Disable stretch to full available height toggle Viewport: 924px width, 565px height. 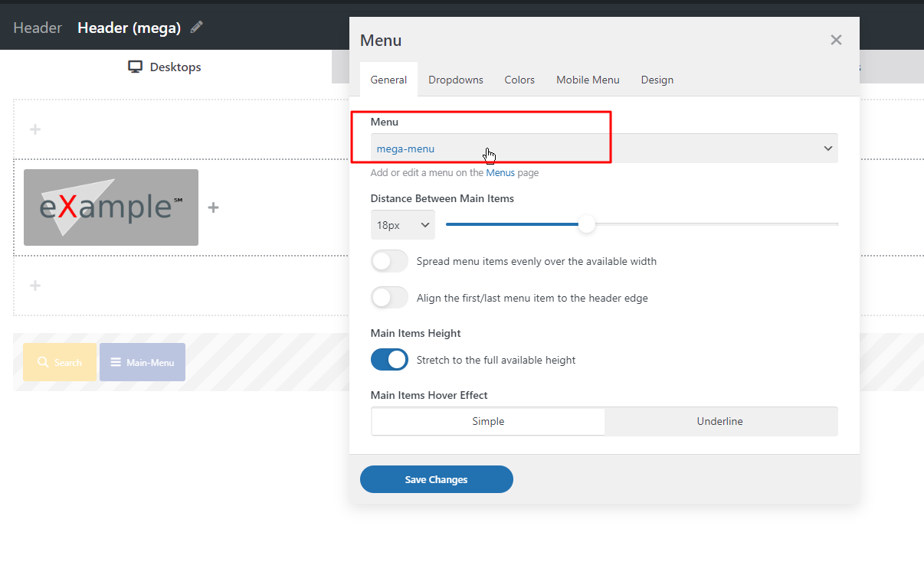pyautogui.click(x=389, y=360)
